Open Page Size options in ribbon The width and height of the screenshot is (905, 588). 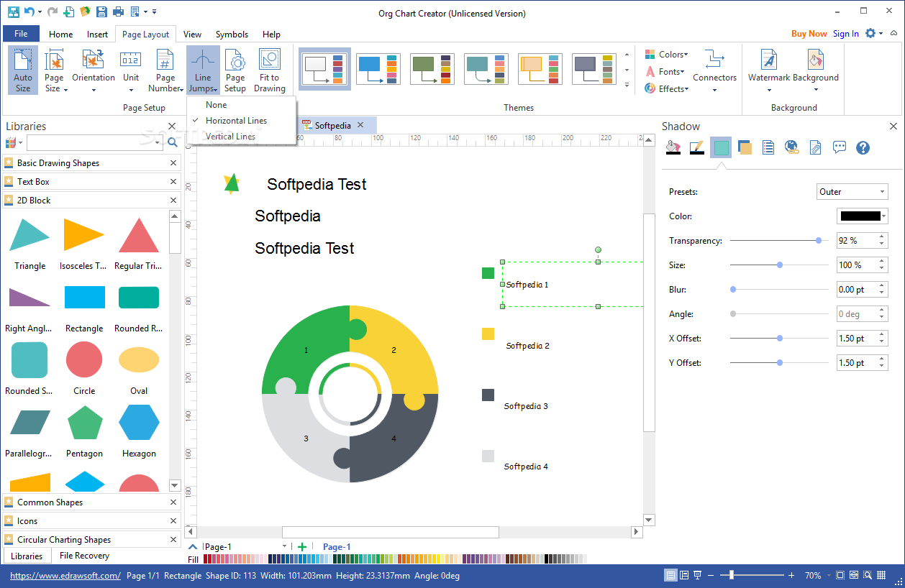(x=55, y=70)
